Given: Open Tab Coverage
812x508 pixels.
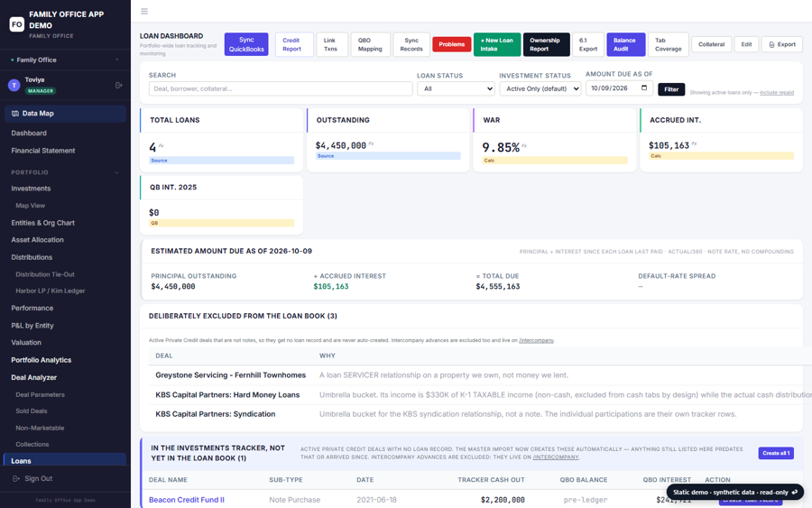Looking at the screenshot, I should tap(668, 44).
